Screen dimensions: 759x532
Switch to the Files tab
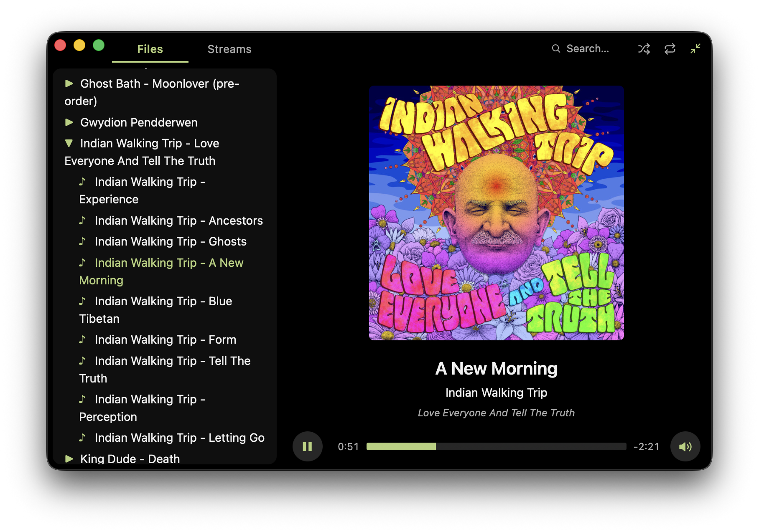150,49
